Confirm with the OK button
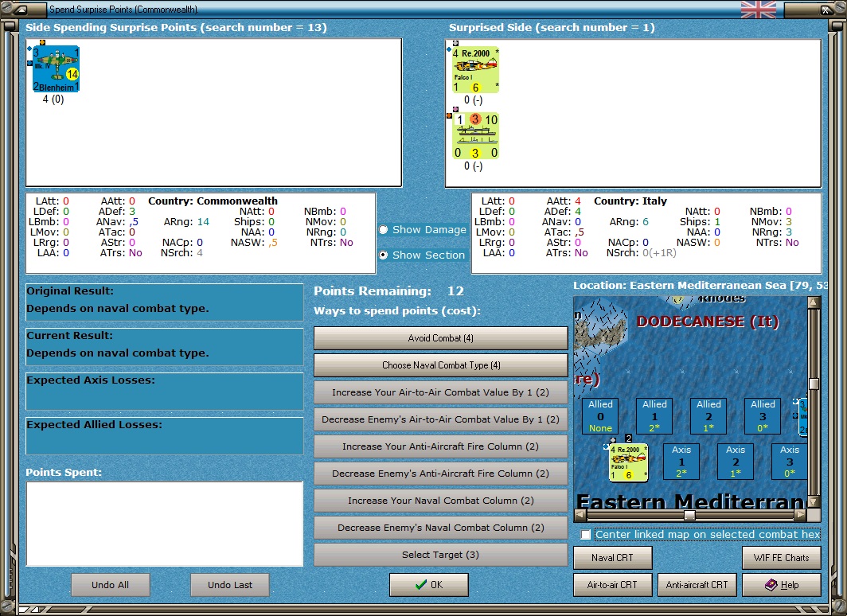The width and height of the screenshot is (847, 616). (429, 585)
